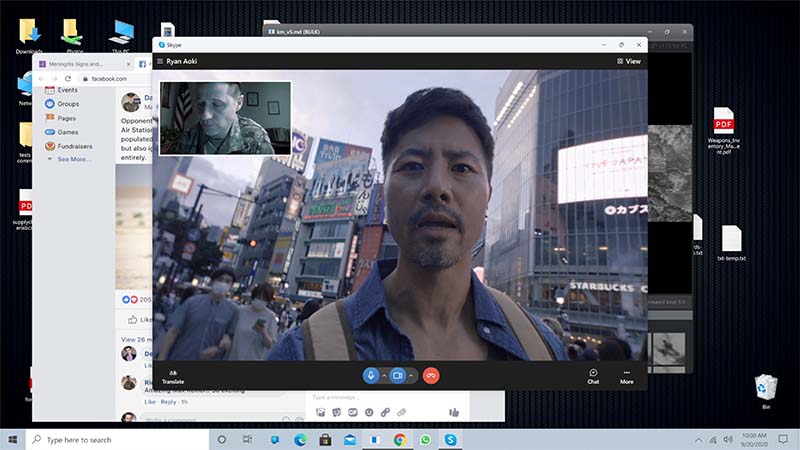The image size is (800, 450).
Task: Mute the microphone in Skype call
Action: 371,376
